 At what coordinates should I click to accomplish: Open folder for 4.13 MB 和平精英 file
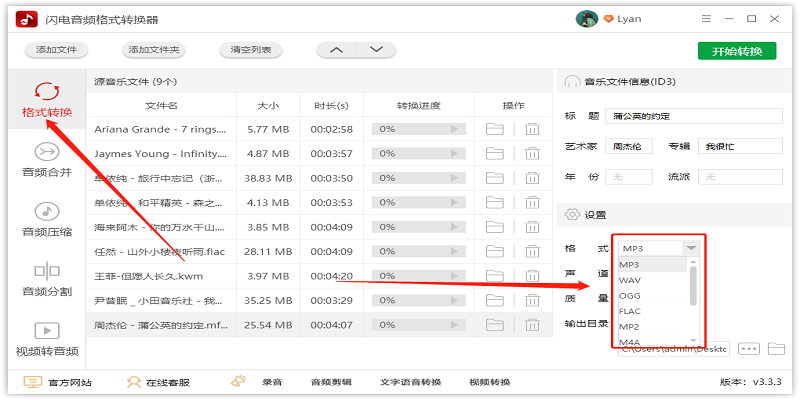pos(494,203)
